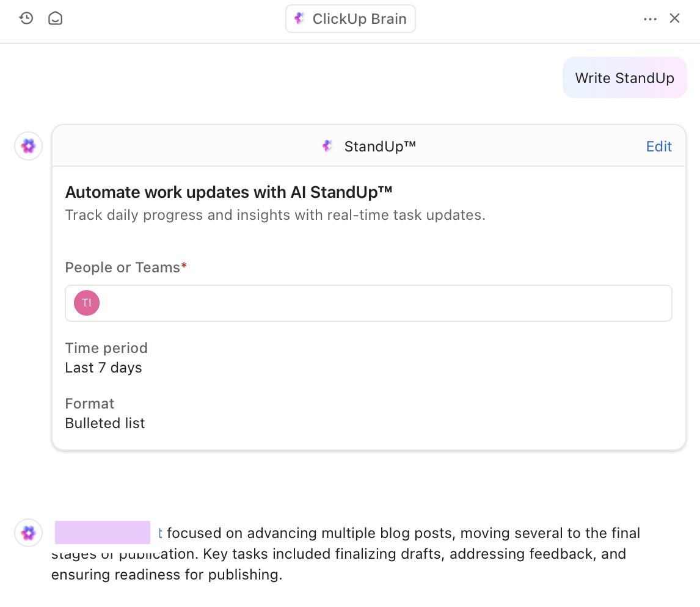Click the highlighted purple mention in response

103,532
